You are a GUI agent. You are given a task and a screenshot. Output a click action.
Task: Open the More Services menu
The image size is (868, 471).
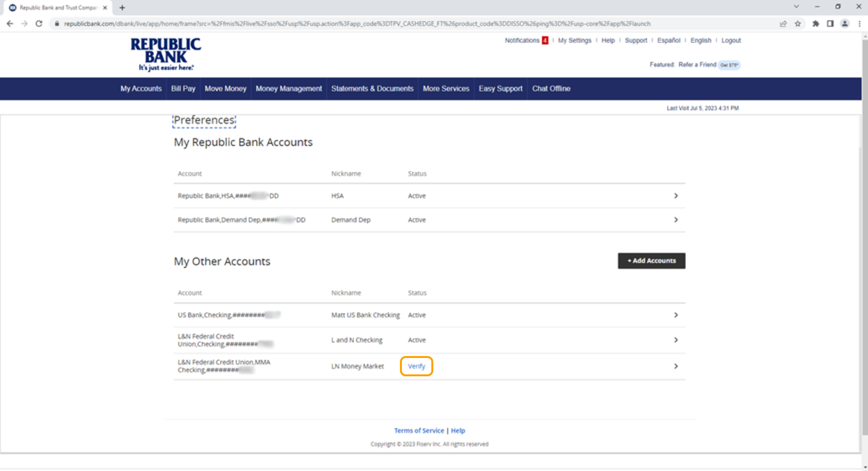446,89
